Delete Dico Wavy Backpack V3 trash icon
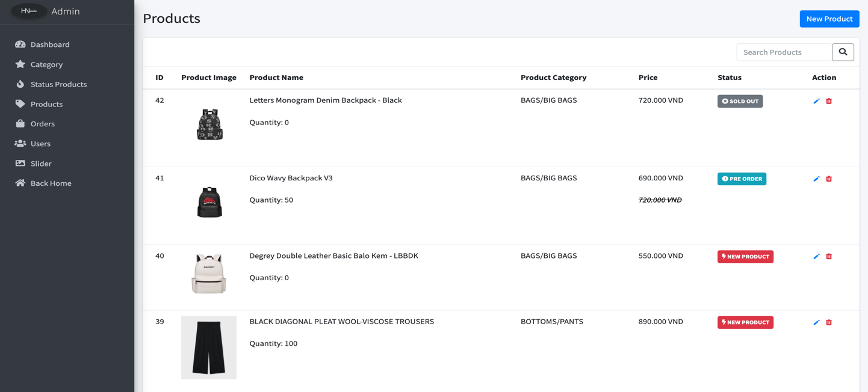The width and height of the screenshot is (868, 392). pos(829,179)
